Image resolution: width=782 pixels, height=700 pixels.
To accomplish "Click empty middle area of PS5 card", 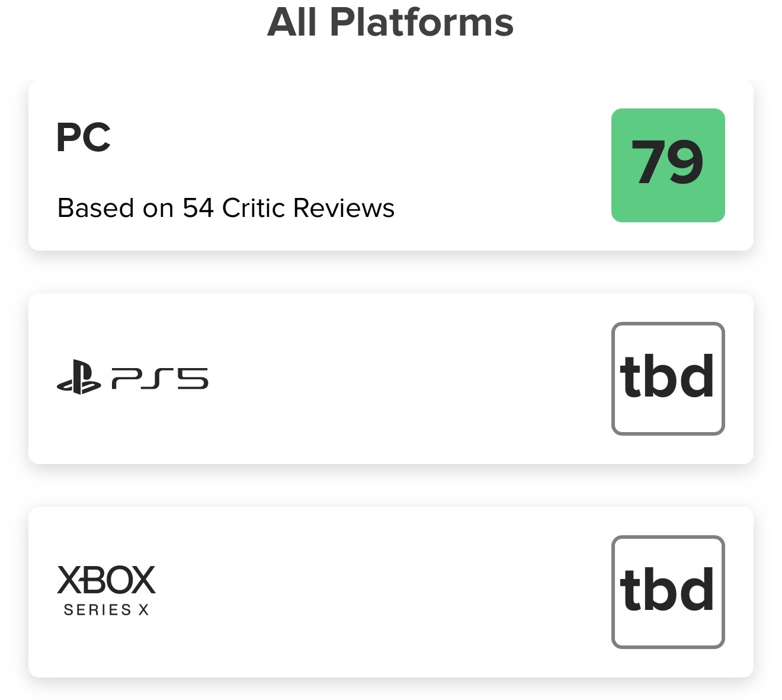I will click(403, 378).
